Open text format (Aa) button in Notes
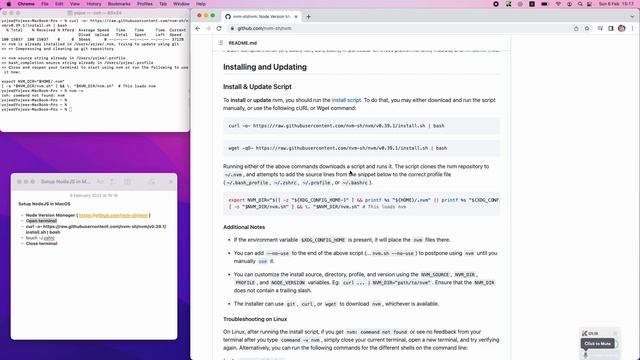640x360 pixels. coord(100,182)
